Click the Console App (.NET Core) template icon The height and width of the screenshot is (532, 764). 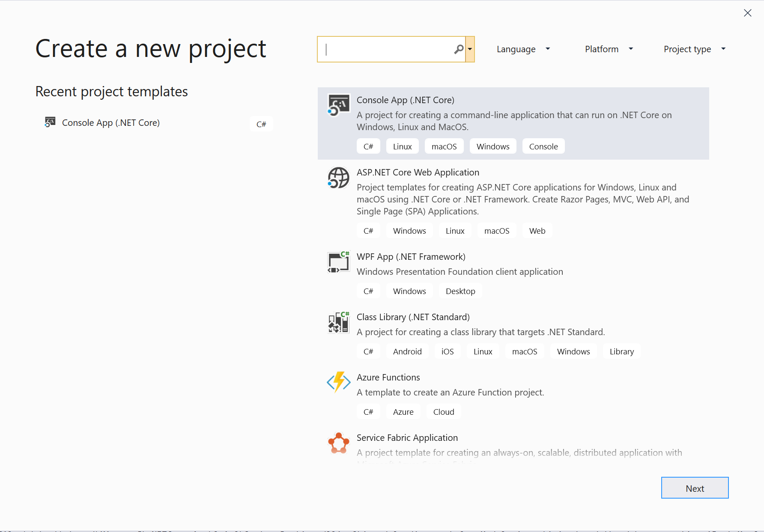tap(338, 105)
